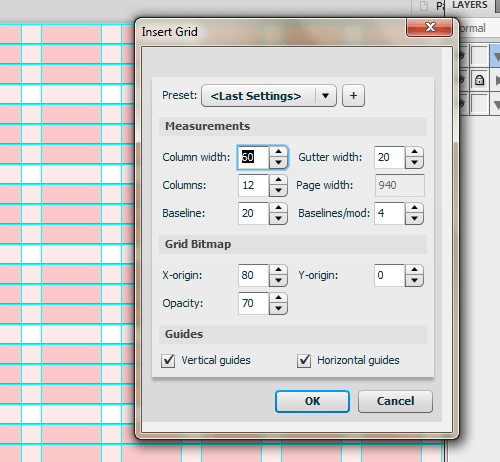Focus the Column width input field
500x462 pixels.
[x=253, y=157]
